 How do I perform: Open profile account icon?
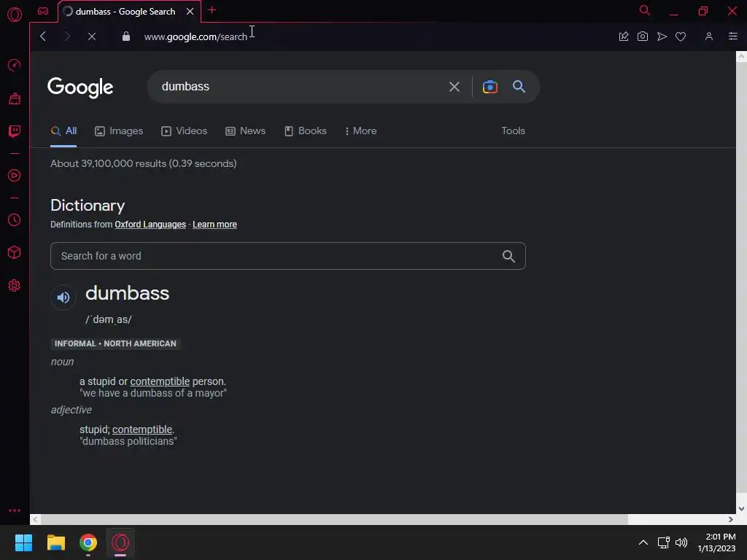(709, 36)
